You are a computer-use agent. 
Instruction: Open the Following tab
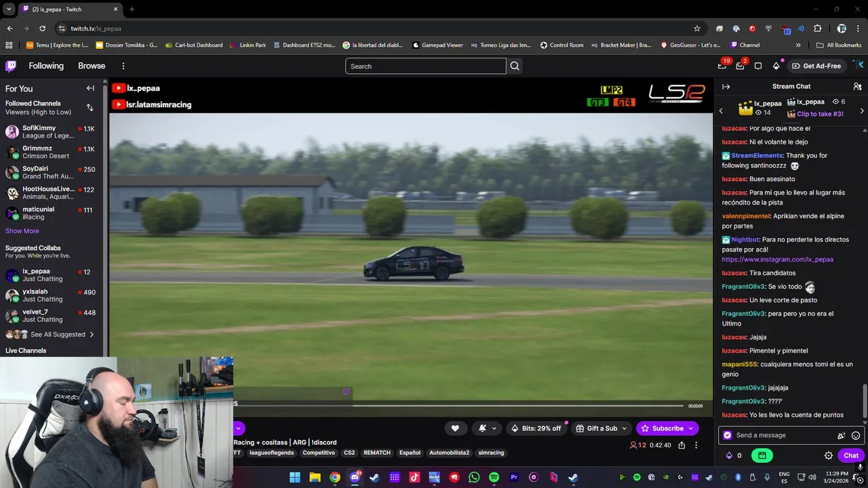tap(46, 66)
